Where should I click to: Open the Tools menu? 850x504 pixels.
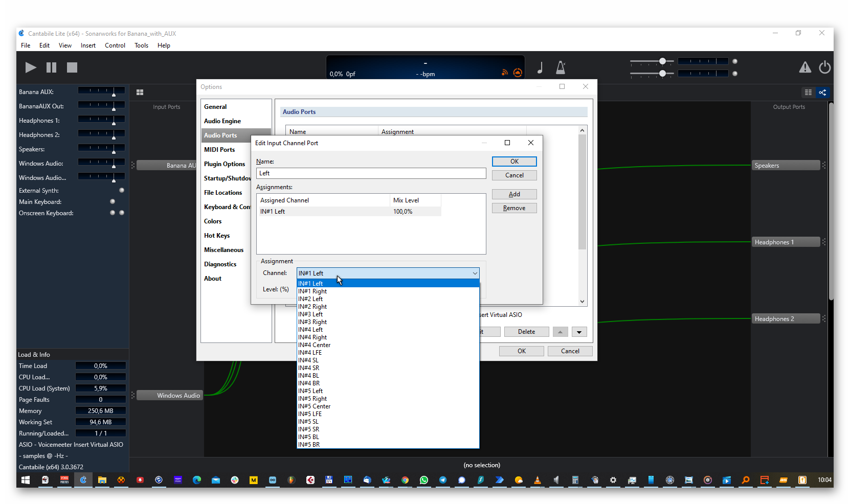pyautogui.click(x=141, y=45)
